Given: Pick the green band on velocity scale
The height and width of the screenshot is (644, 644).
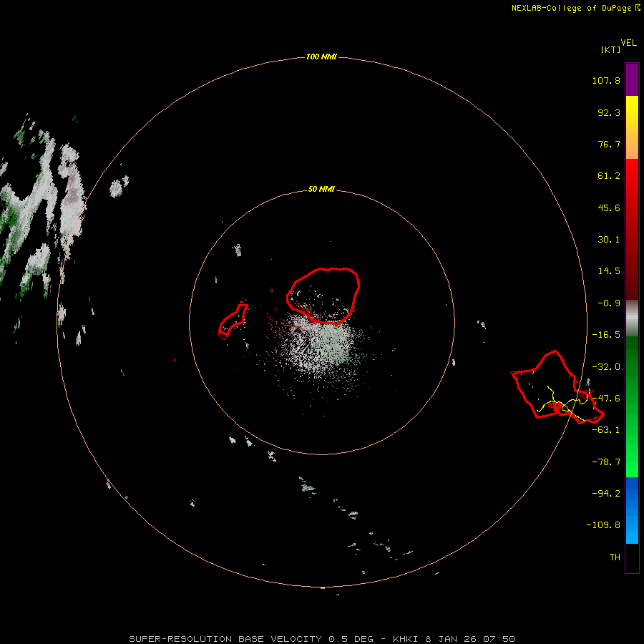Looking at the screenshot, I should pos(632,406).
